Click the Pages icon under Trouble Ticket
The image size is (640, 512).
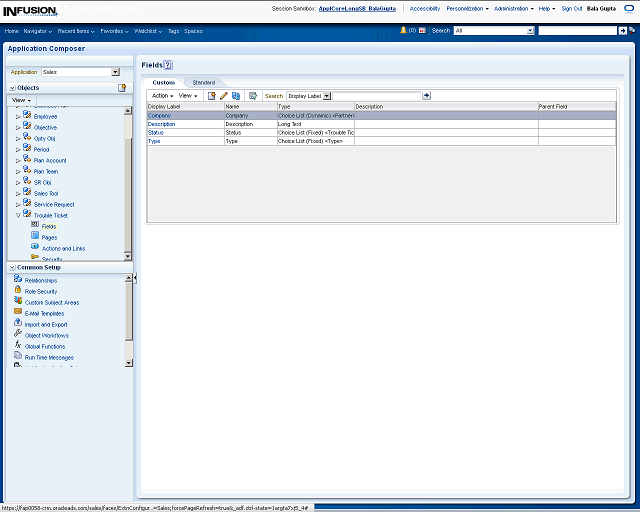[35, 237]
